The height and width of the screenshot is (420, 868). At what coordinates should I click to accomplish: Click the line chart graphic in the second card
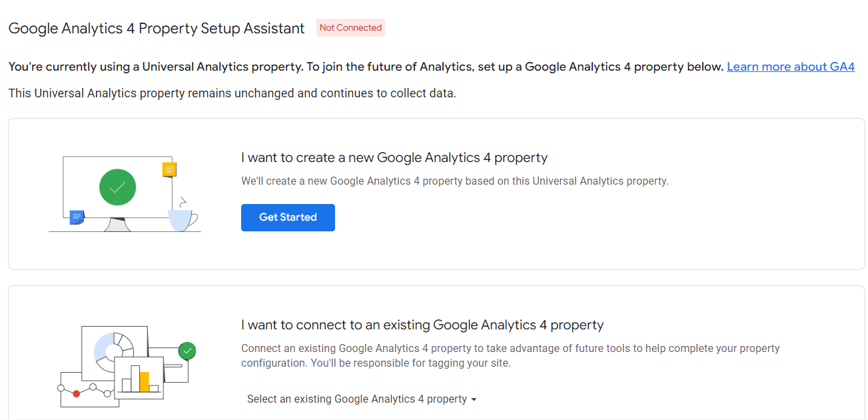coord(93,395)
